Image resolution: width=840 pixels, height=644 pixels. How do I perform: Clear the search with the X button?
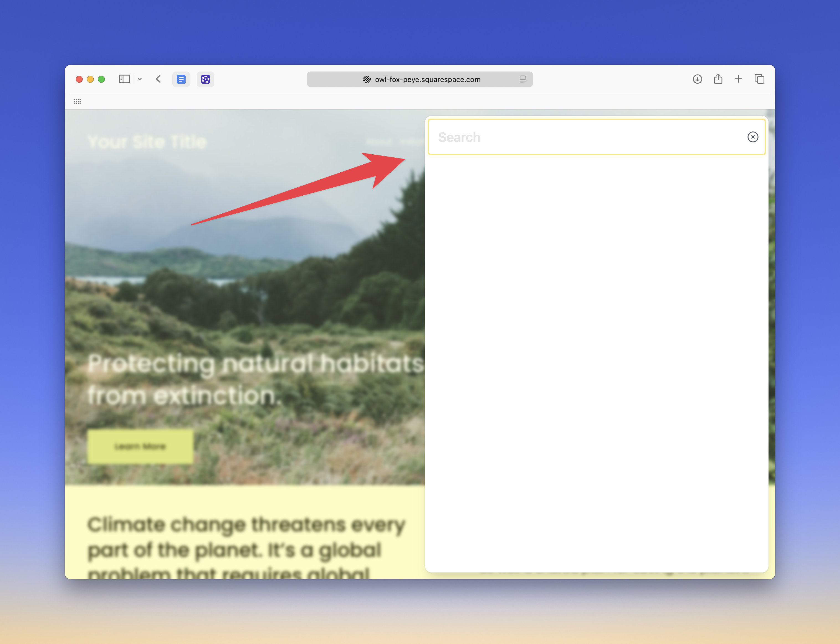[x=753, y=137]
